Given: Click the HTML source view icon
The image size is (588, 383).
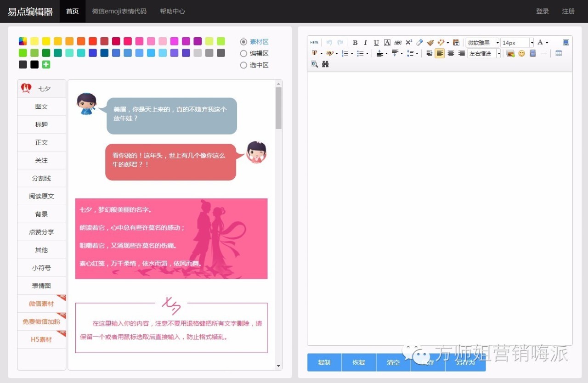Looking at the screenshot, I should click(x=314, y=43).
